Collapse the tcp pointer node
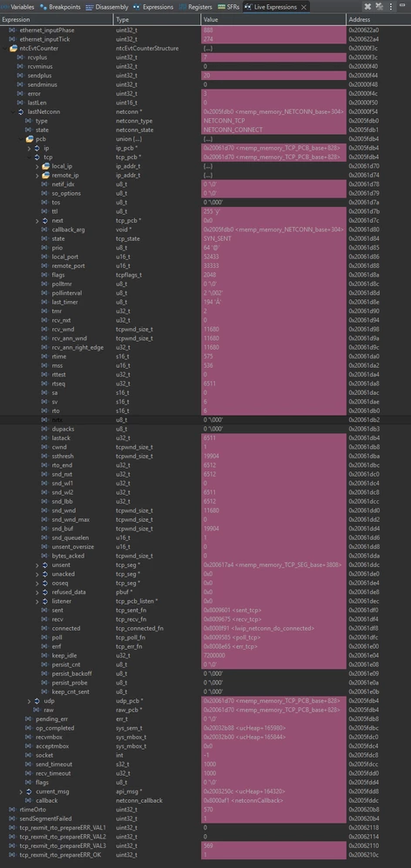The width and height of the screenshot is (411, 868). (x=30, y=157)
